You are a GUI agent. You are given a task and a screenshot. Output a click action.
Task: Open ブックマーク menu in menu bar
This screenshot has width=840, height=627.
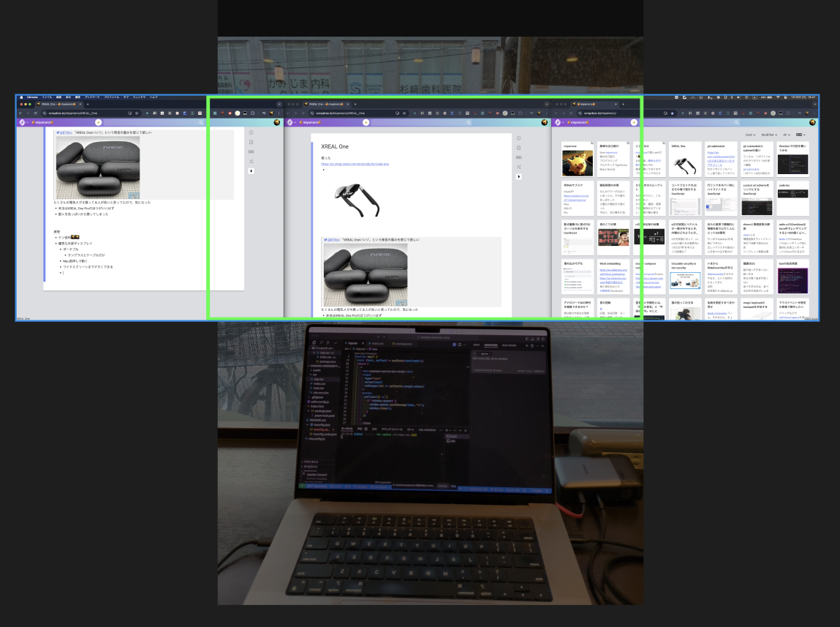92,97
